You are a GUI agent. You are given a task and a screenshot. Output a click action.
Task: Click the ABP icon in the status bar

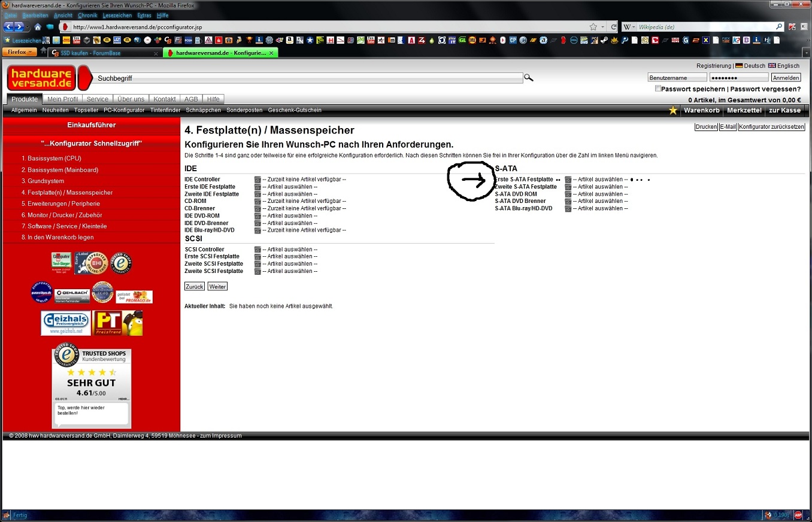798,515
